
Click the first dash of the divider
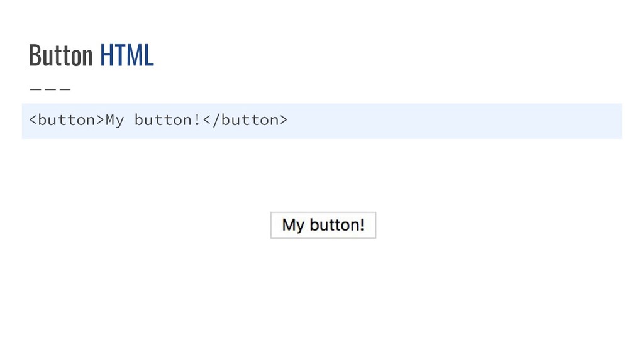tap(35, 89)
